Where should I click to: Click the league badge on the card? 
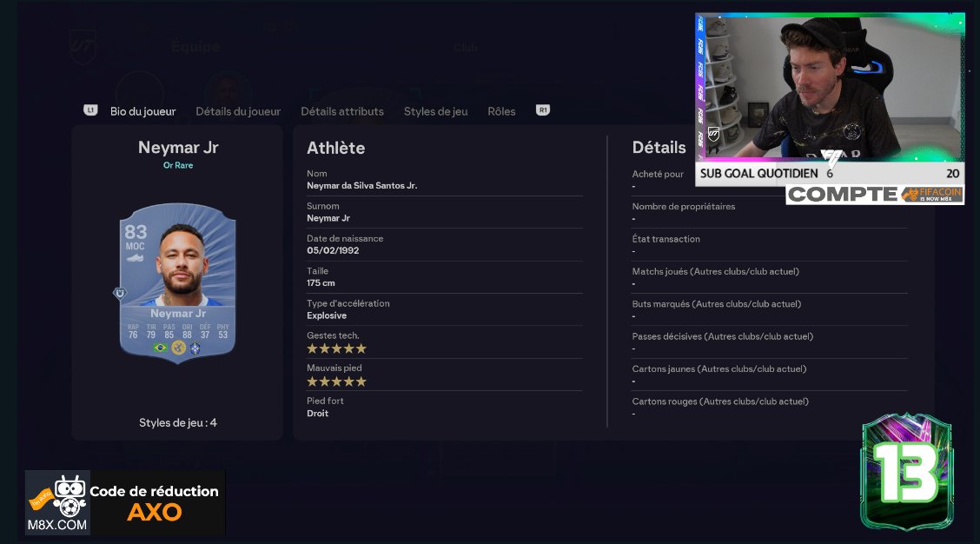[x=178, y=348]
